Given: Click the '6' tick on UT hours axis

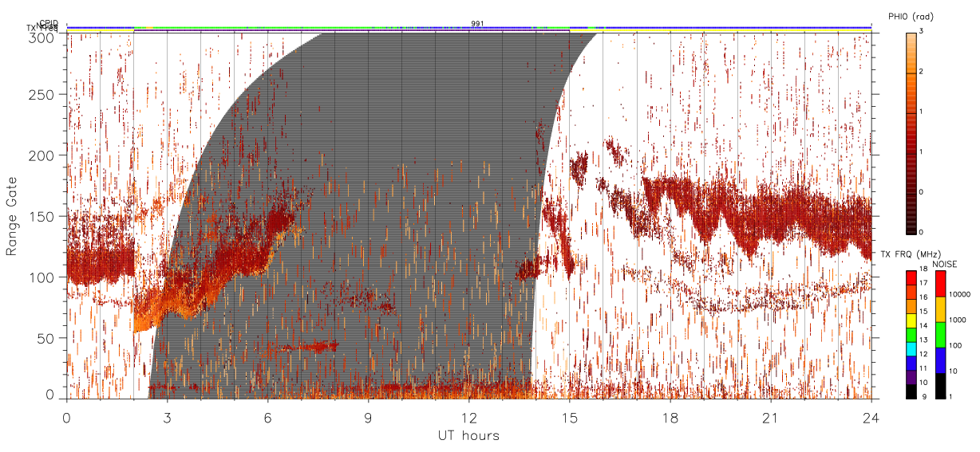Looking at the screenshot, I should tap(267, 417).
